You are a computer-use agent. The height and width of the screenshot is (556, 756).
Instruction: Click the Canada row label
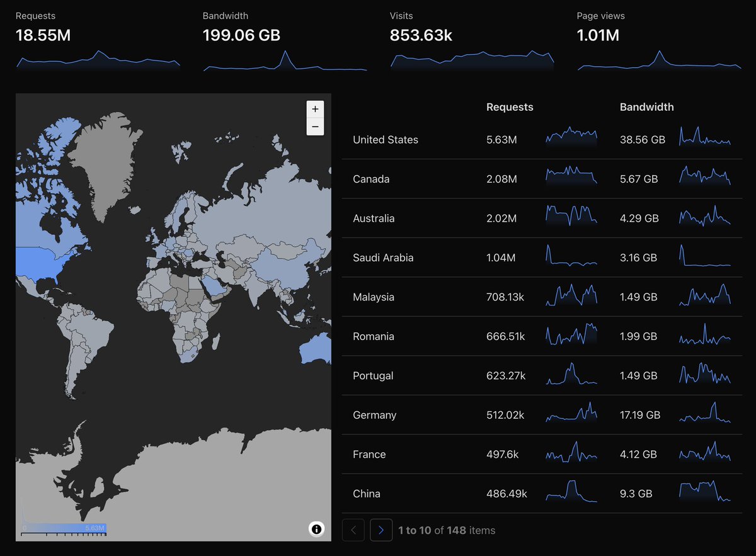tap(371, 179)
